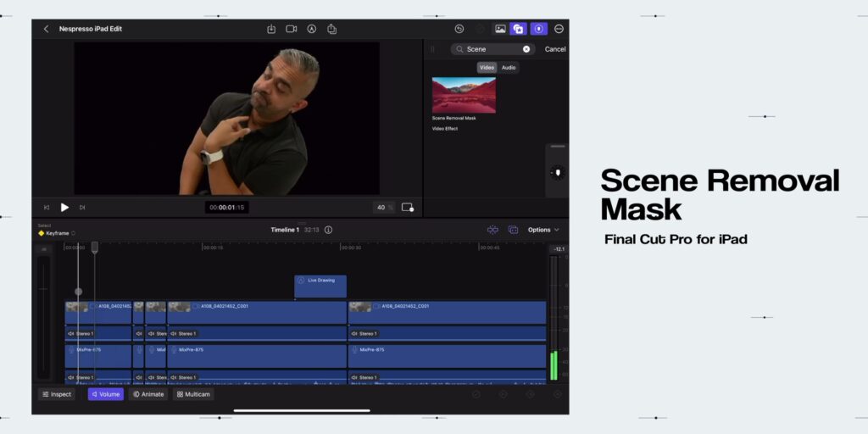
Task: Toggle the Volume mode button
Action: (x=106, y=394)
